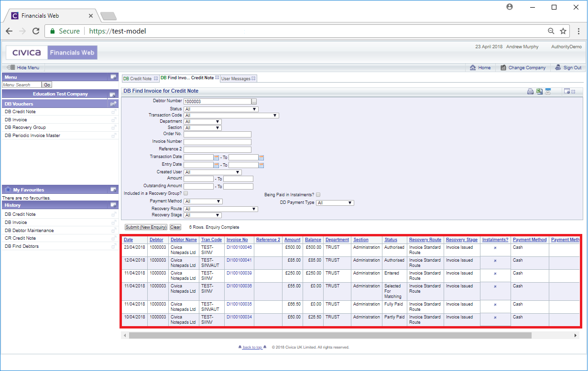Viewport: 588px width, 371px height.
Task: Reload the page in the browser
Action: [x=36, y=31]
